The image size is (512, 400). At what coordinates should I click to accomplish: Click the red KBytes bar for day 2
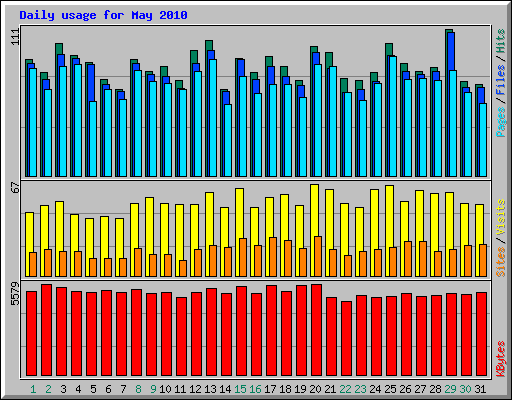pos(47,330)
